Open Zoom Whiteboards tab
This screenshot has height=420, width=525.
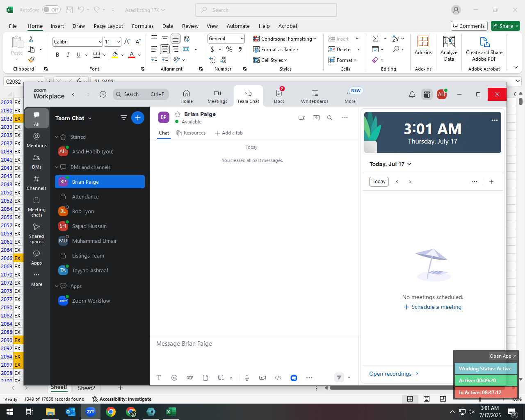[x=315, y=96]
